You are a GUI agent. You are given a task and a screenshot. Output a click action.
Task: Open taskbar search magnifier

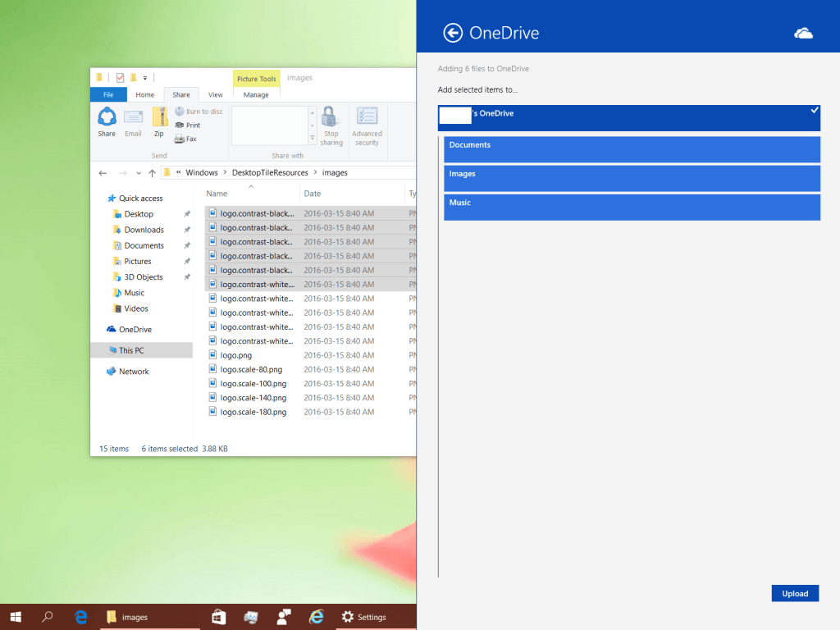coord(47,617)
